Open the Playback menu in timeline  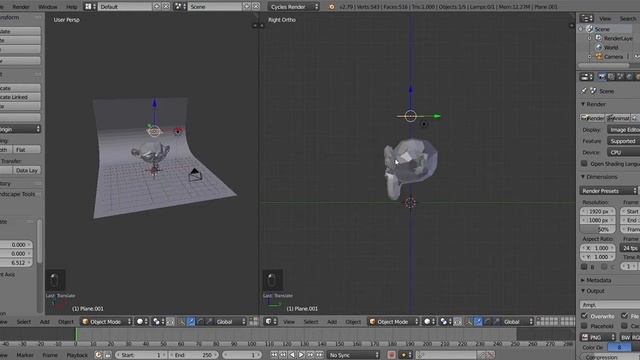[77, 355]
